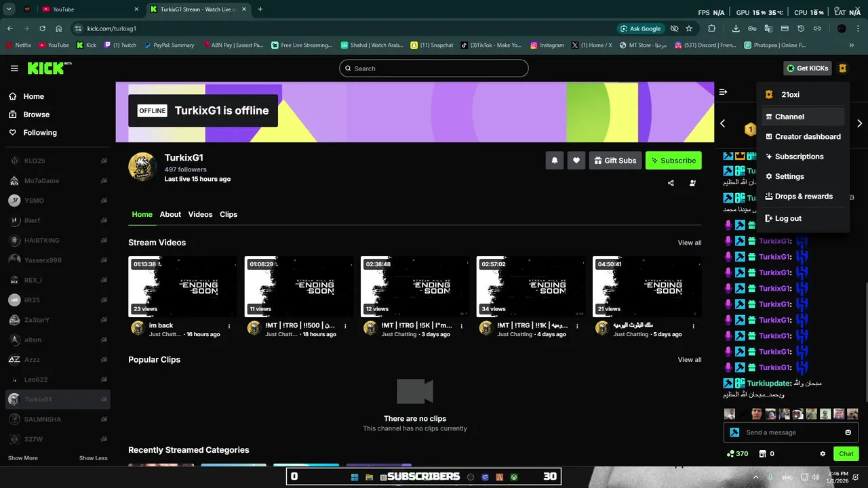Open Drops & rewards menu item
Screen dimensions: 868x488
[803, 197]
